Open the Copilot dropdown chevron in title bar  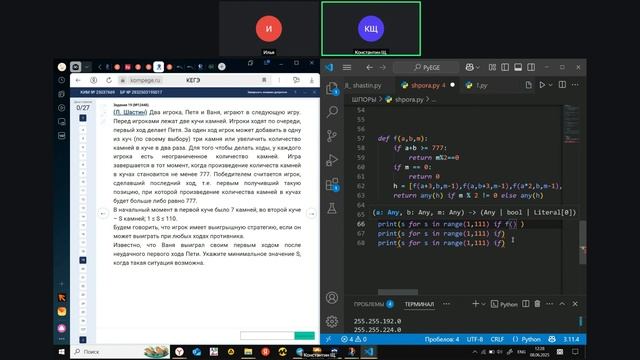point(478,67)
